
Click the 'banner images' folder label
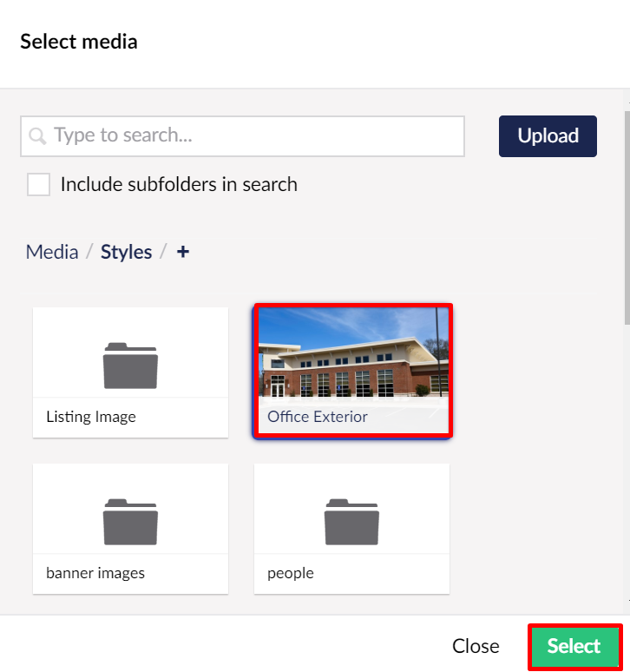(95, 573)
